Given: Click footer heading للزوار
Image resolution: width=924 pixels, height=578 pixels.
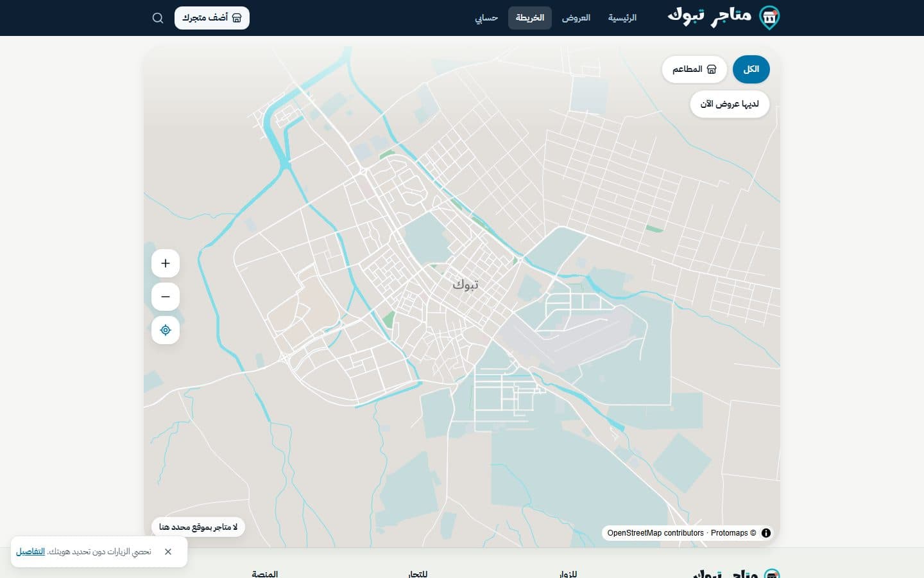Looking at the screenshot, I should coord(569,574).
